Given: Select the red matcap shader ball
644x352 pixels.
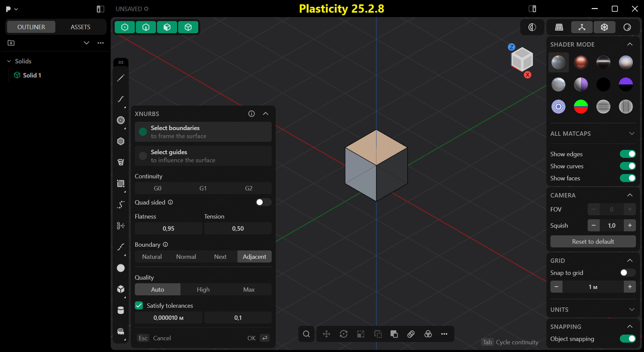Looking at the screenshot, I should [581, 62].
